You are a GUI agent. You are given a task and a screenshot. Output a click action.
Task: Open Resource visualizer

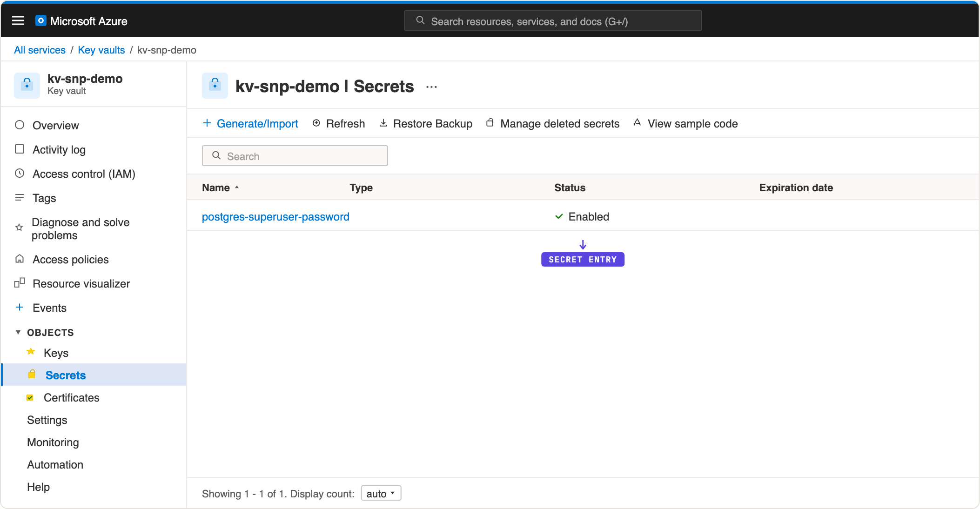(x=81, y=283)
